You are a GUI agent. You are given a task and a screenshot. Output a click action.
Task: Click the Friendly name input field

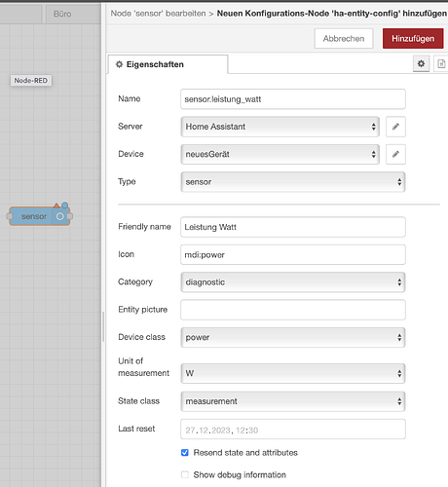point(293,227)
